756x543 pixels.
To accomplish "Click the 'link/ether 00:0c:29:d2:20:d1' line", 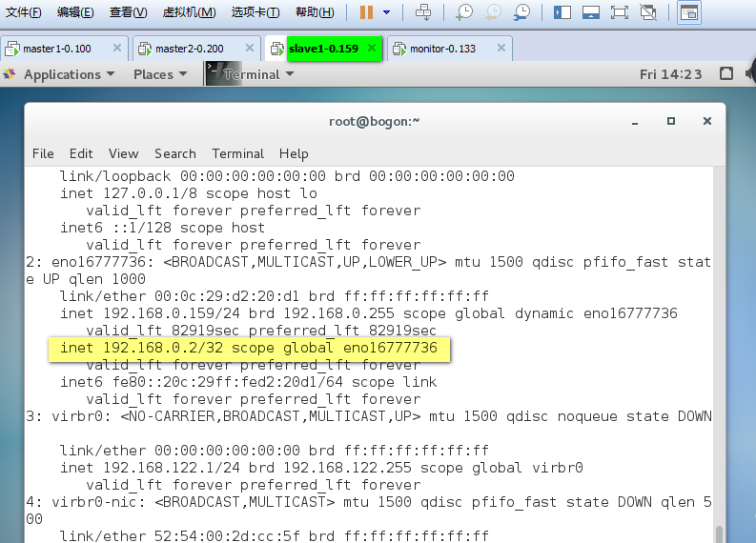I will click(x=274, y=296).
